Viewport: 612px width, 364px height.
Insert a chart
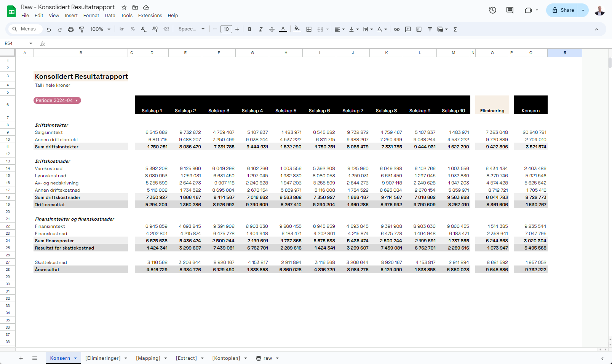(x=419, y=29)
